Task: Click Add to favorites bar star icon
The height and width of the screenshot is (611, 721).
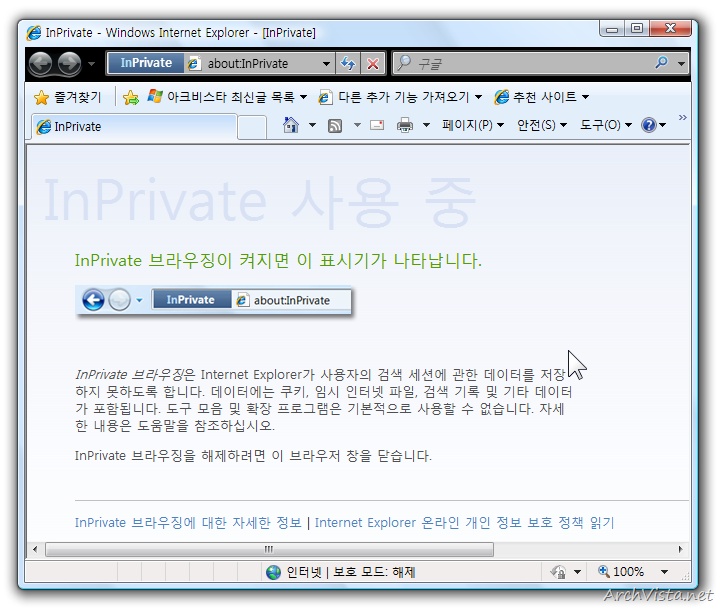Action: tap(131, 97)
